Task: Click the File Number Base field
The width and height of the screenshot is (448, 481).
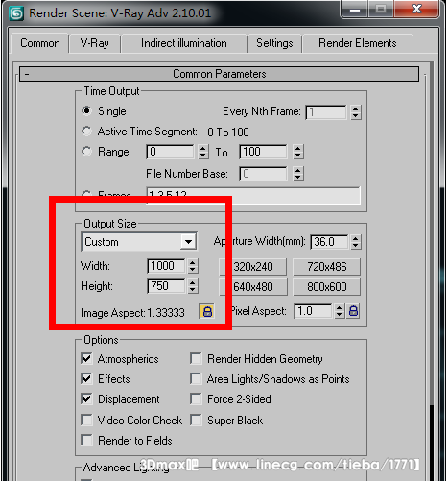Action: click(x=263, y=174)
